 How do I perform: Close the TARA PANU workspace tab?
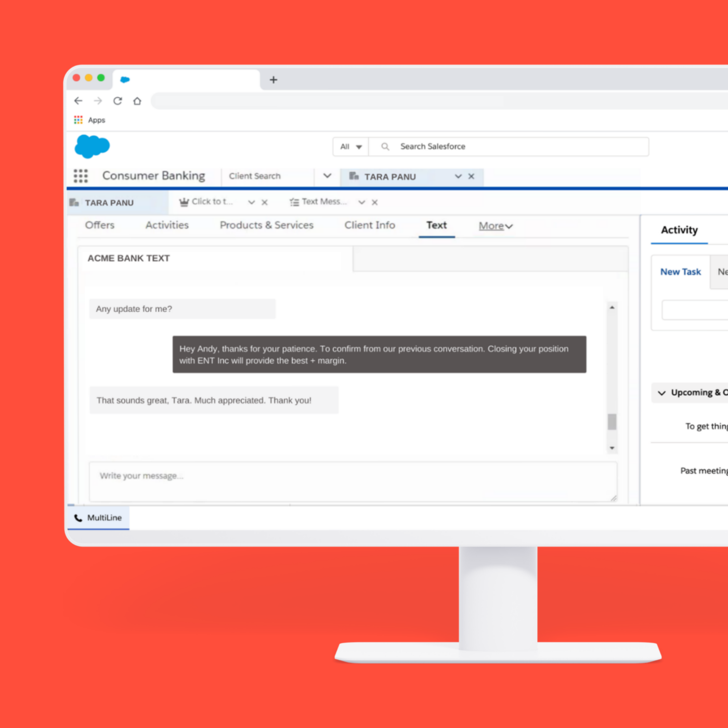(471, 176)
